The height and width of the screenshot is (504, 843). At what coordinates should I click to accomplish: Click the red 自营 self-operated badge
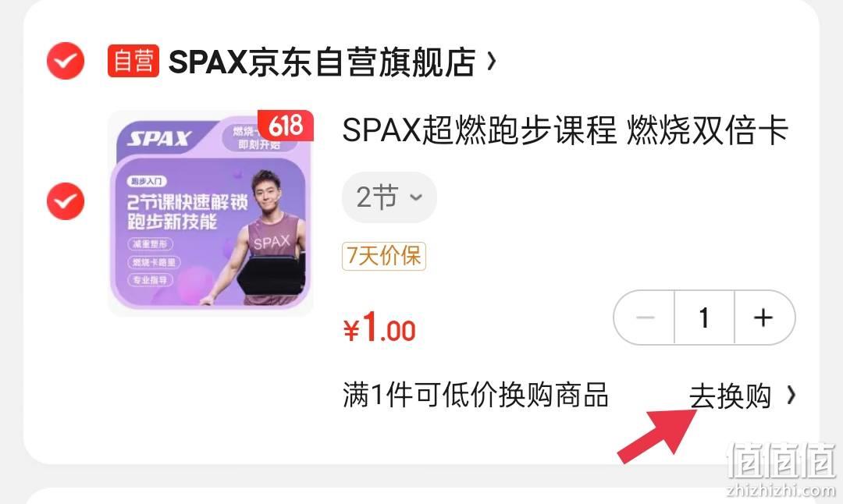coord(133,61)
